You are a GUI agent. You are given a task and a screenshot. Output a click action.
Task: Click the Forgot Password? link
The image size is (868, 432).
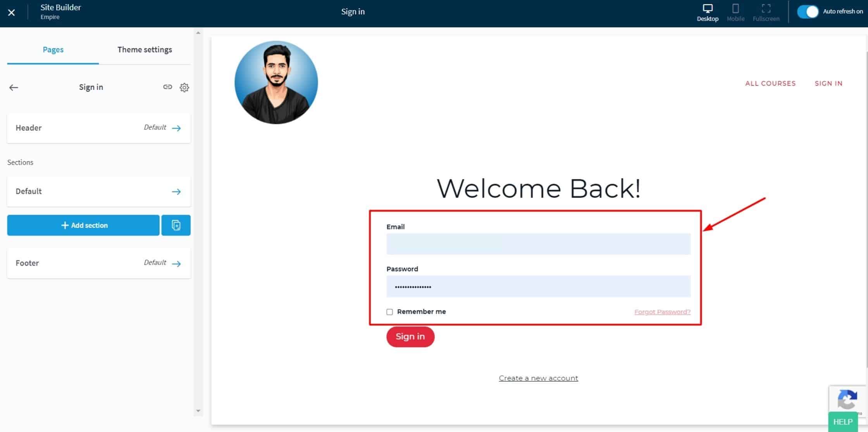[662, 312]
